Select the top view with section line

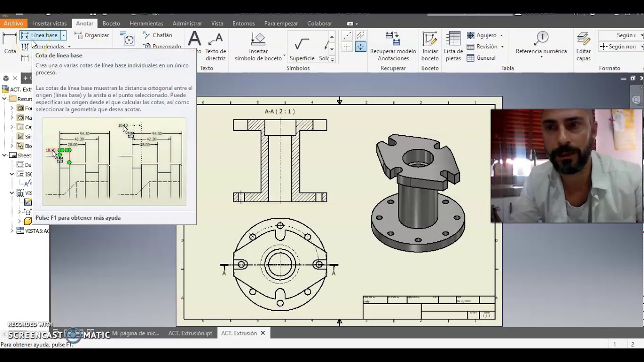[x=280, y=264]
